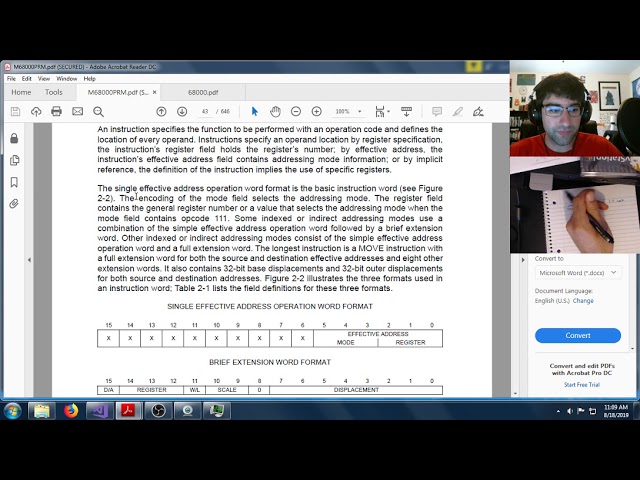Image resolution: width=640 pixels, height=480 pixels.
Task: Go to the Home tab
Action: tap(21, 92)
